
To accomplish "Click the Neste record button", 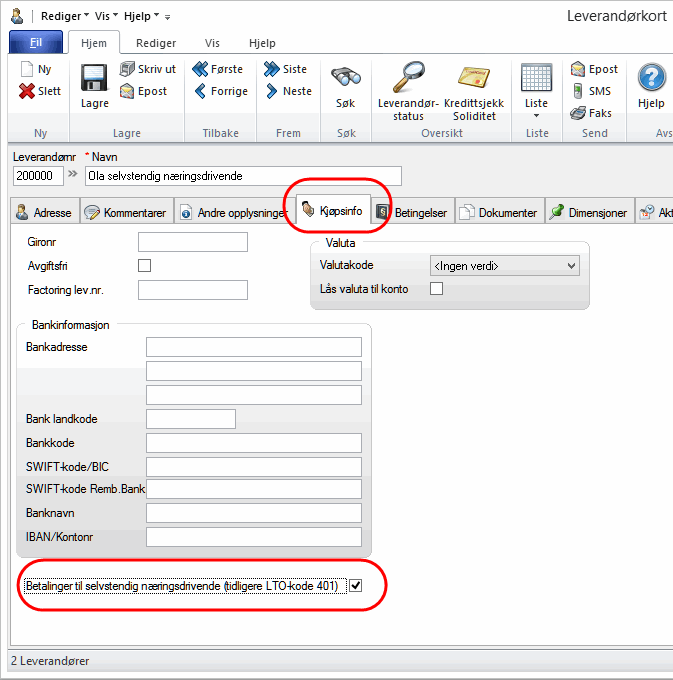I will pos(287,91).
